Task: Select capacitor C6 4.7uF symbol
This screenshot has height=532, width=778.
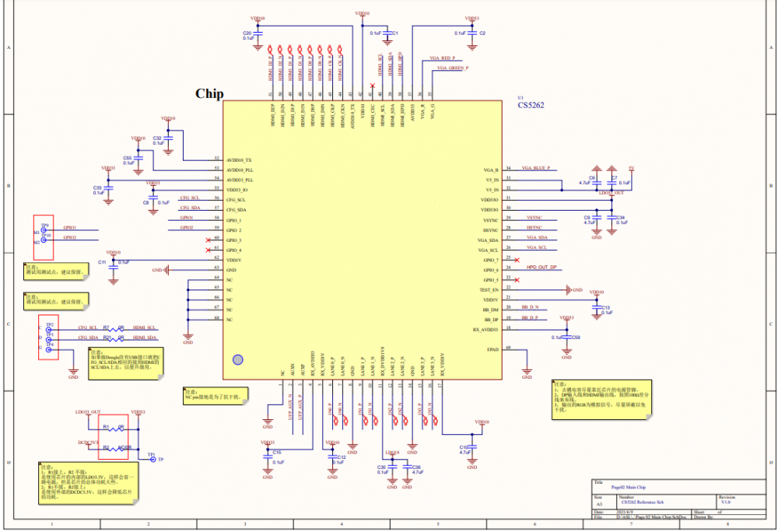Action: coord(597,183)
